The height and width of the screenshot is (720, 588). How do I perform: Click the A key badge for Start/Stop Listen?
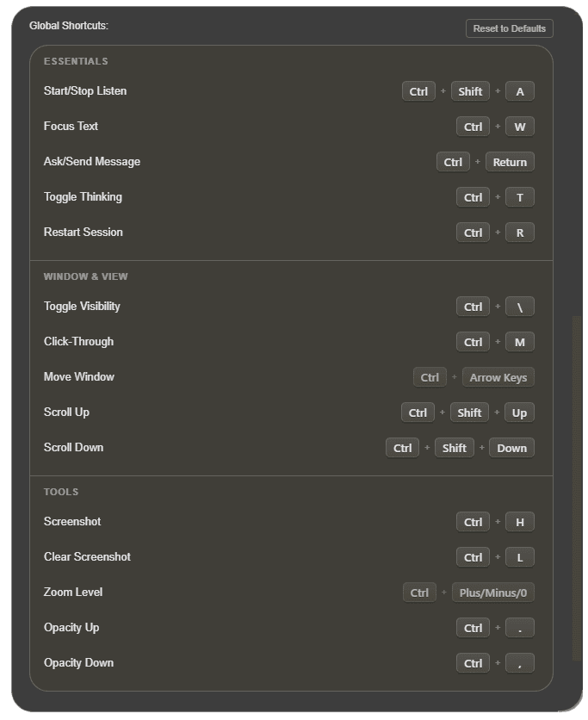click(x=519, y=90)
